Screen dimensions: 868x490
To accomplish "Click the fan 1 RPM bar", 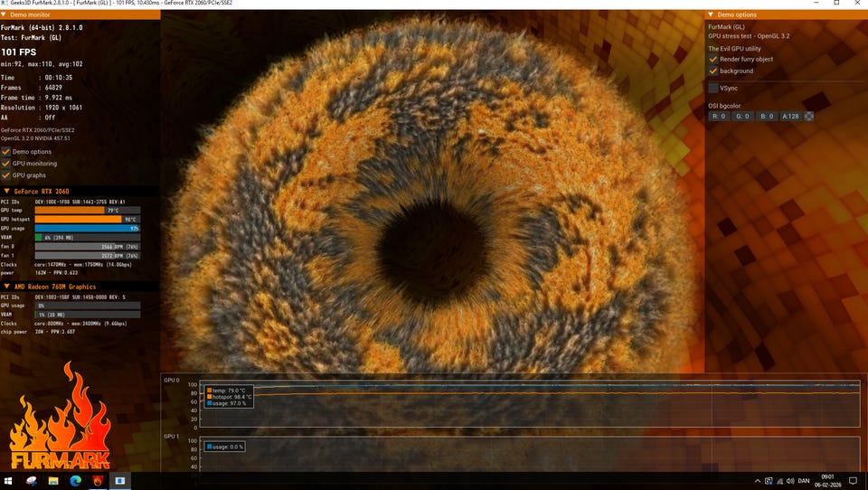I will coord(88,255).
